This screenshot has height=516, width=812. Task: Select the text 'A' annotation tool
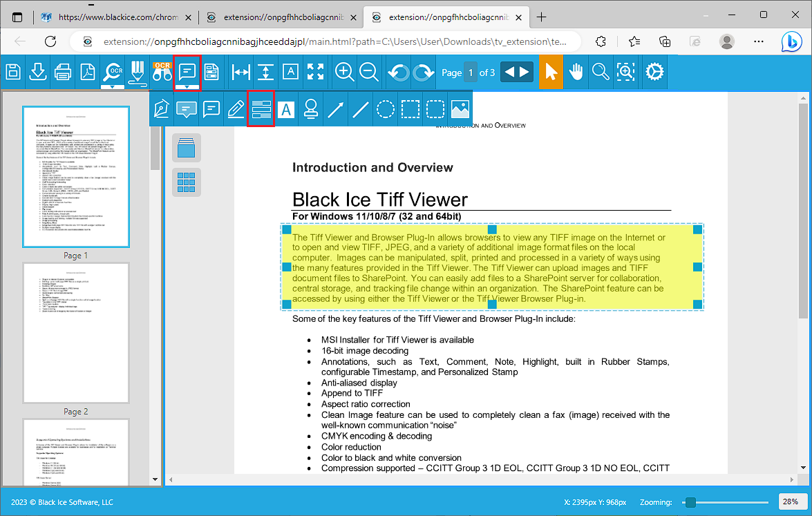(286, 109)
